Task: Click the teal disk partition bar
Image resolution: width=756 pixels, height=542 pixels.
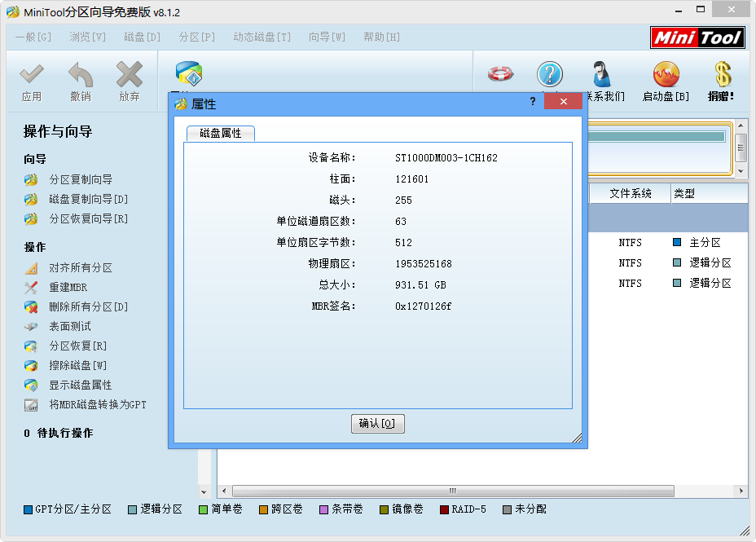Action: coord(656,136)
